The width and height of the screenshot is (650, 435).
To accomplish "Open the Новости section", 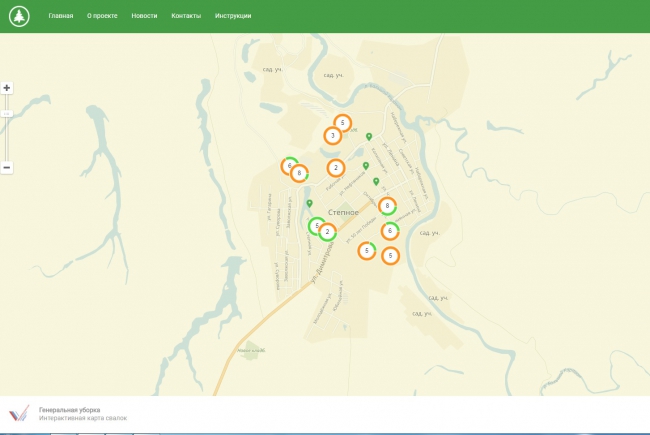I will tap(144, 17).
